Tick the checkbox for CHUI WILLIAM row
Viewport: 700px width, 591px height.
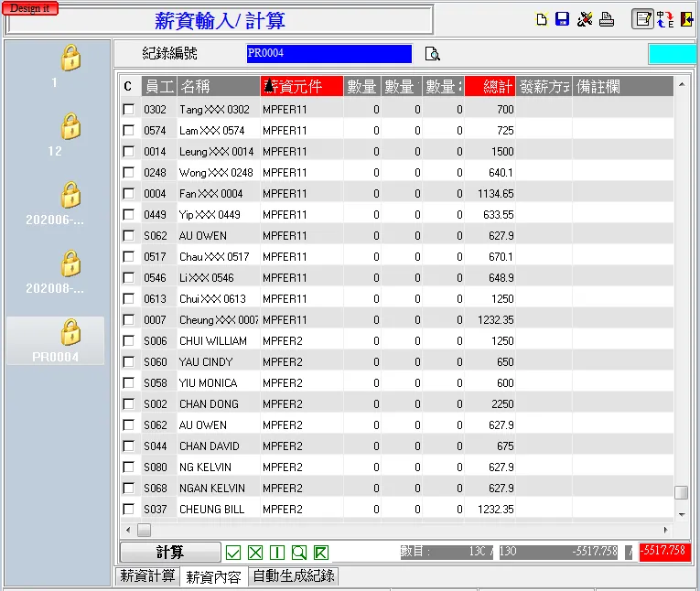tap(128, 341)
